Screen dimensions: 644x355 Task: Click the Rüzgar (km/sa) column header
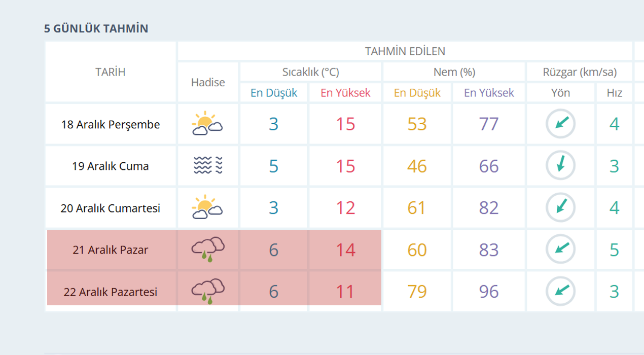pyautogui.click(x=580, y=72)
